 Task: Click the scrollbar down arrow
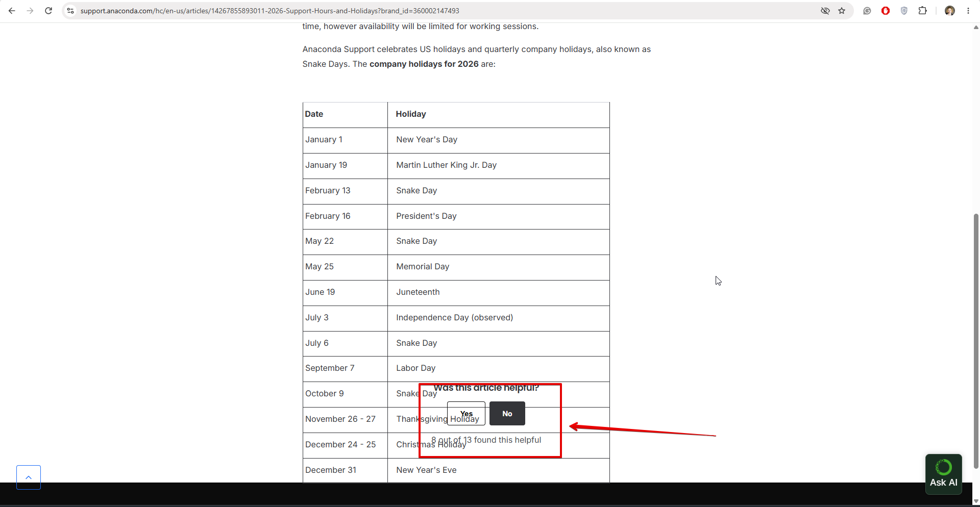(x=976, y=501)
